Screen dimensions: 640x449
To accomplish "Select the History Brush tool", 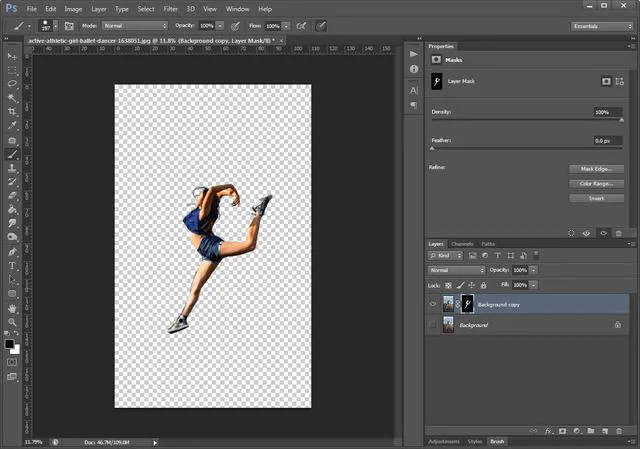I will [x=12, y=182].
